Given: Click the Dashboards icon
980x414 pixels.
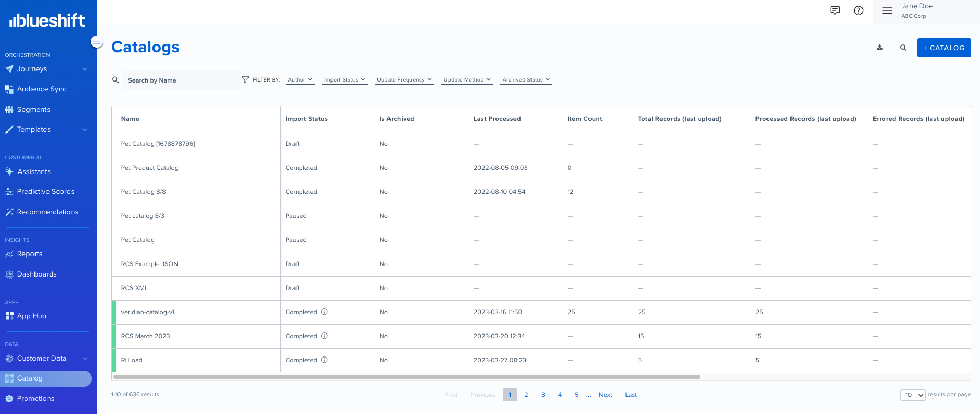Looking at the screenshot, I should coord(9,274).
